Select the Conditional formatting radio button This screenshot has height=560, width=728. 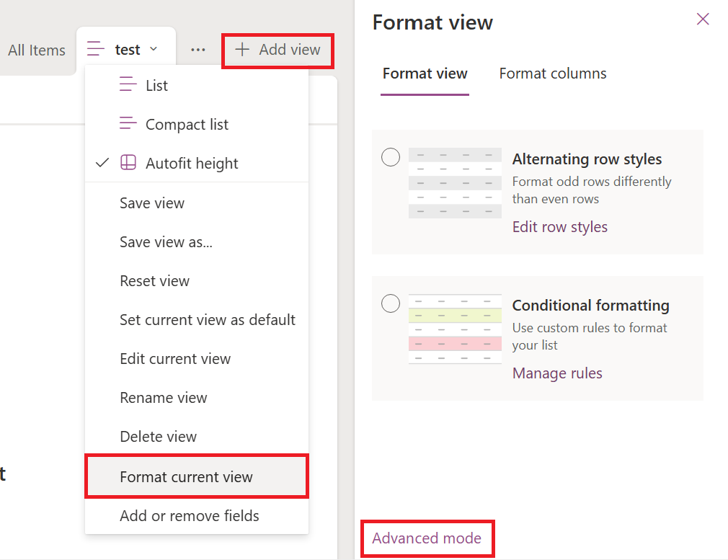[x=391, y=303]
